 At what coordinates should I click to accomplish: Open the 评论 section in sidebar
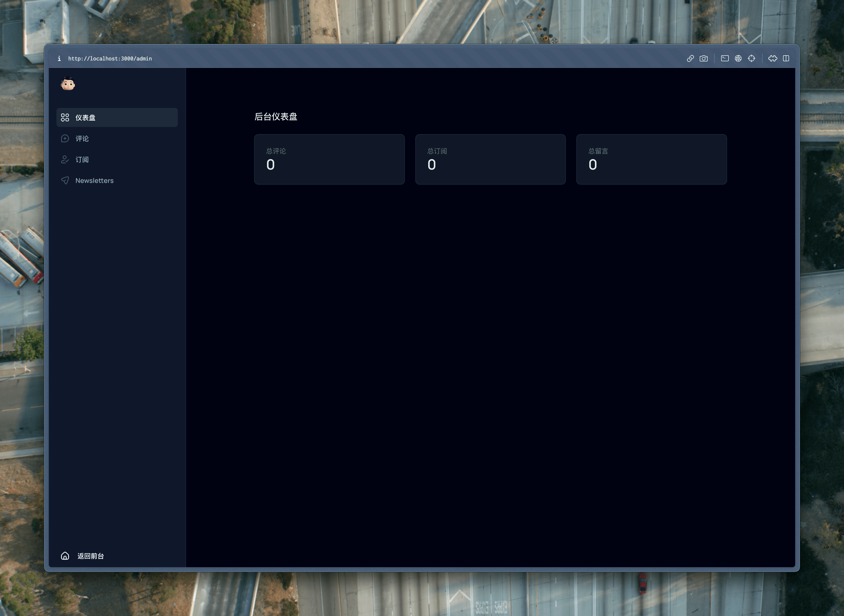pyautogui.click(x=82, y=138)
